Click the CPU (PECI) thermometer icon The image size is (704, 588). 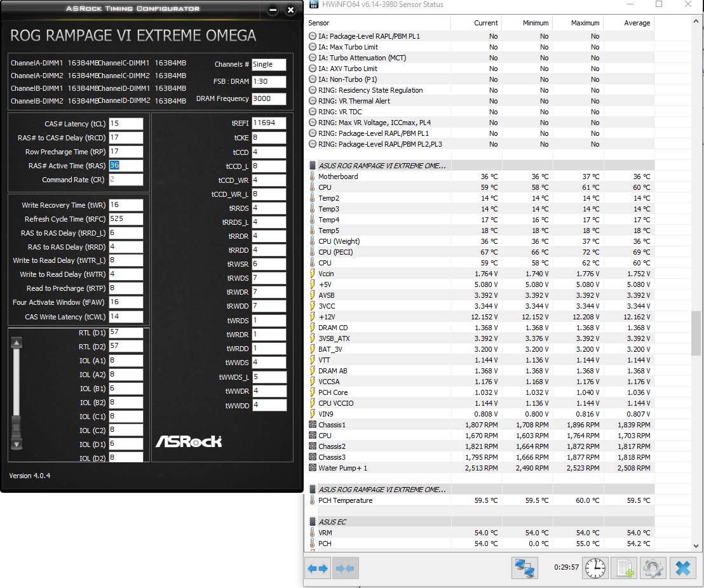313,252
